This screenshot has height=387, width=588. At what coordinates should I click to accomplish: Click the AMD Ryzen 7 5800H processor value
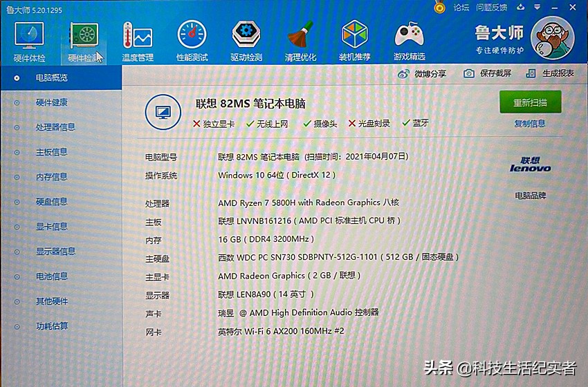tap(309, 202)
